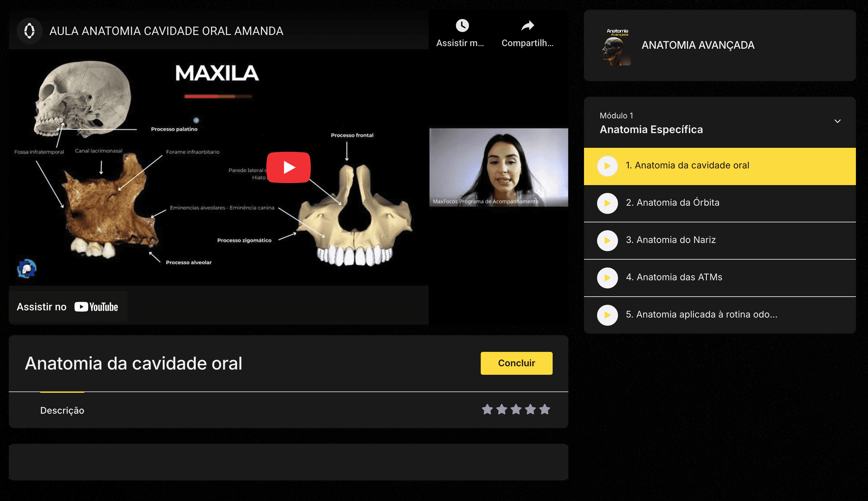Open the Anatomia Avançada course thumbnail

[617, 47]
